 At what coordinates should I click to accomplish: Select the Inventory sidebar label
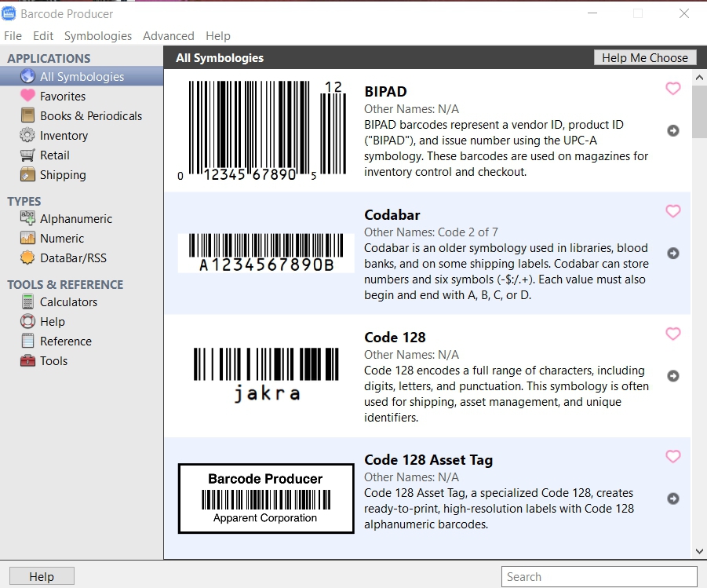point(64,135)
